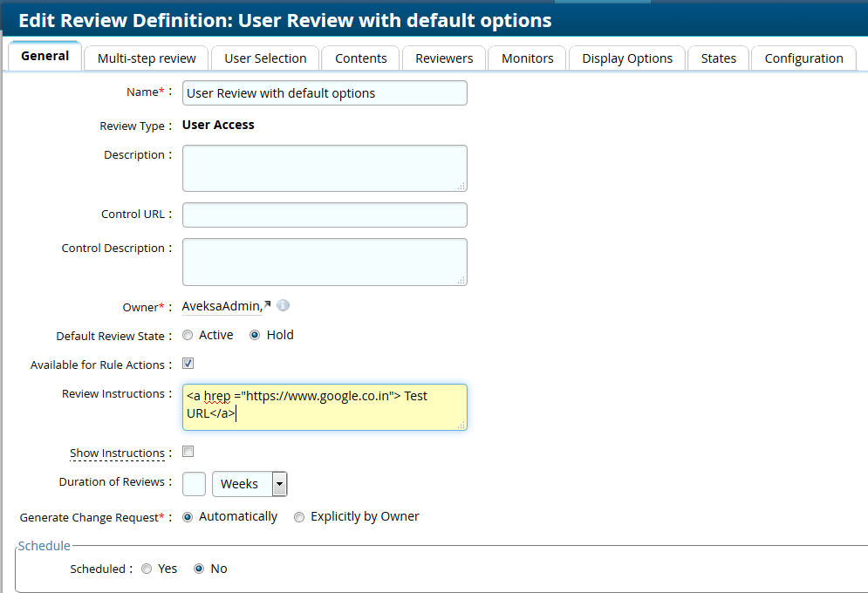The width and height of the screenshot is (868, 593).
Task: Click the AveksaAdmin owner link
Action: [218, 305]
